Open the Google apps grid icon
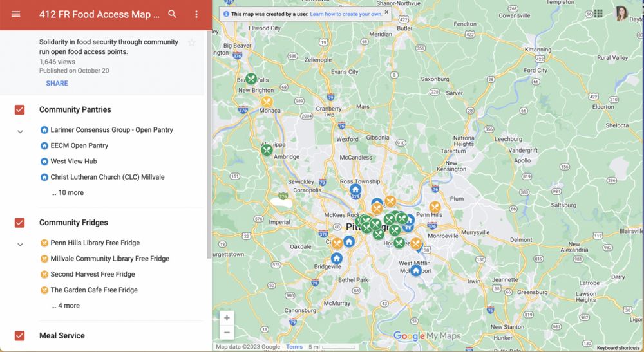 [x=598, y=14]
